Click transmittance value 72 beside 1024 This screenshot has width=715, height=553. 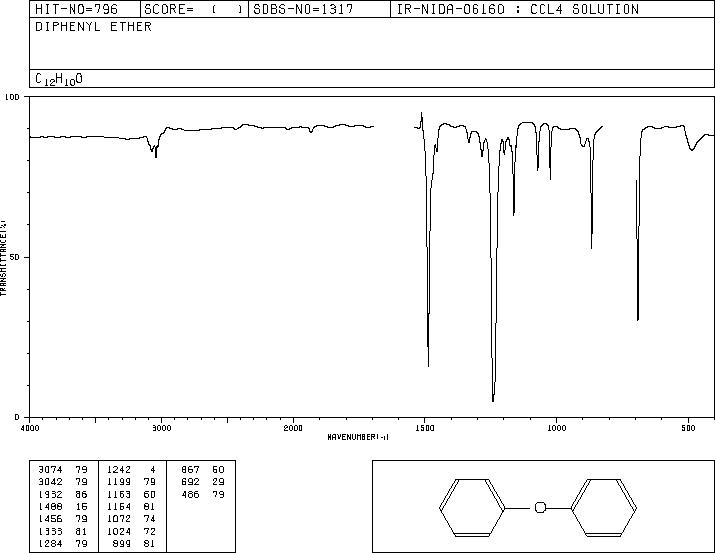tap(150, 532)
